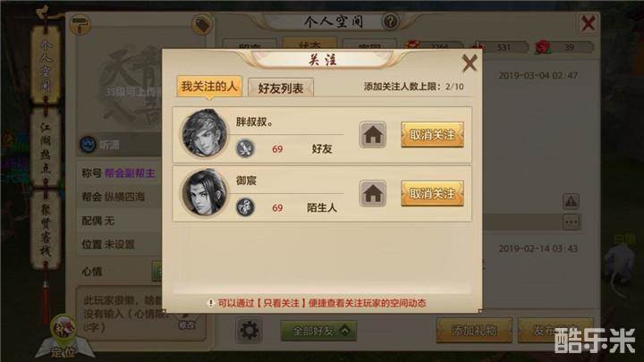Switch to the 好友列表 tab
This screenshot has width=644, height=362.
pyautogui.click(x=281, y=88)
